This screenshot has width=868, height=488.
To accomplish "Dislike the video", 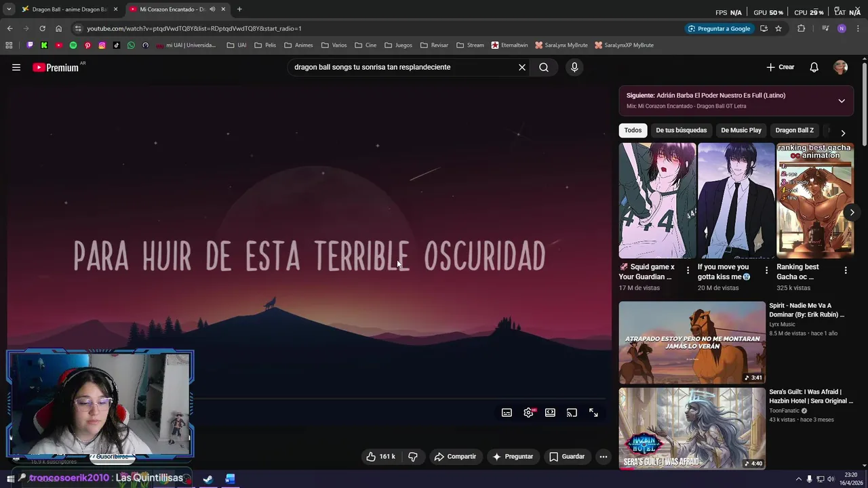I will tap(413, 457).
